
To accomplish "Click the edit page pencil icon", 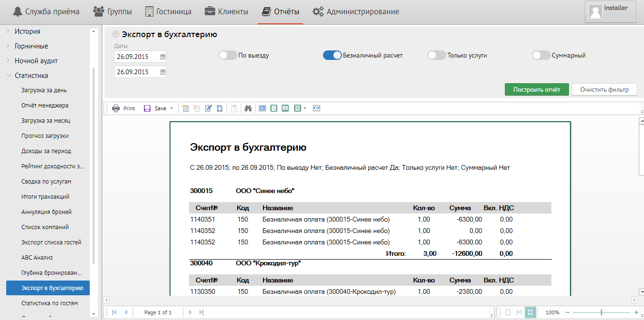I will click(x=208, y=108).
